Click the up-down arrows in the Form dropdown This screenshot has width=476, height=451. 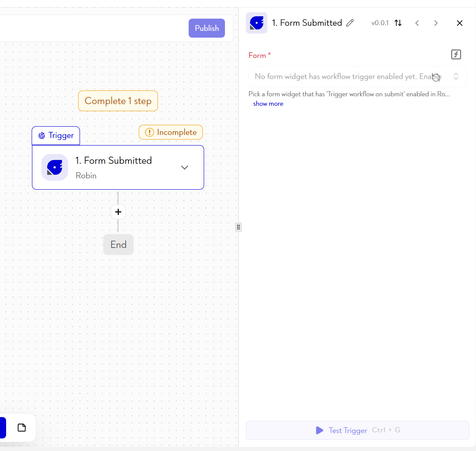[x=456, y=77]
